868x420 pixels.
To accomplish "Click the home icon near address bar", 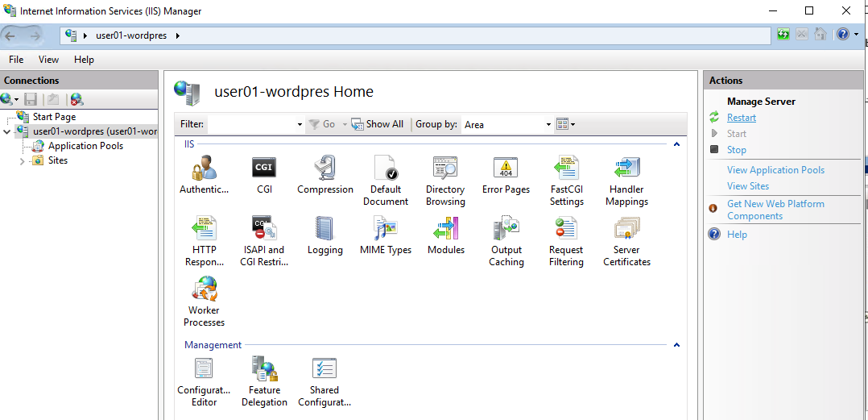I will tap(820, 35).
